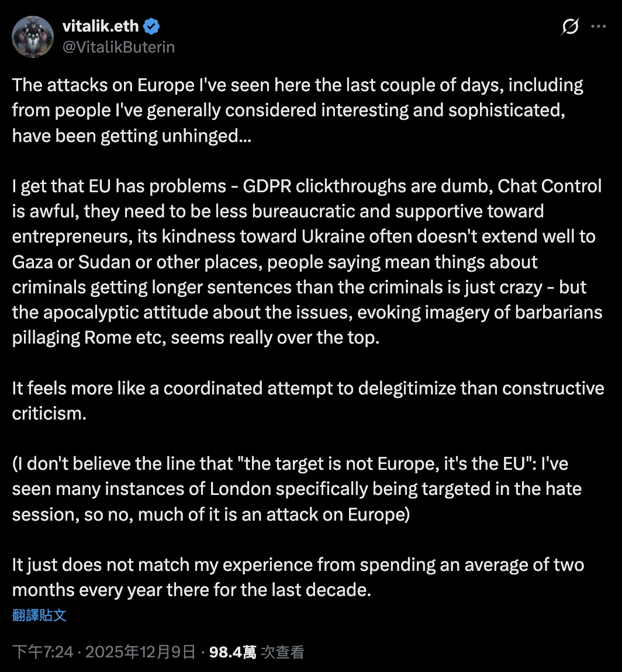The height and width of the screenshot is (672, 622).
Task: Click the 翻譯貼文 translate link
Action: click(x=39, y=615)
